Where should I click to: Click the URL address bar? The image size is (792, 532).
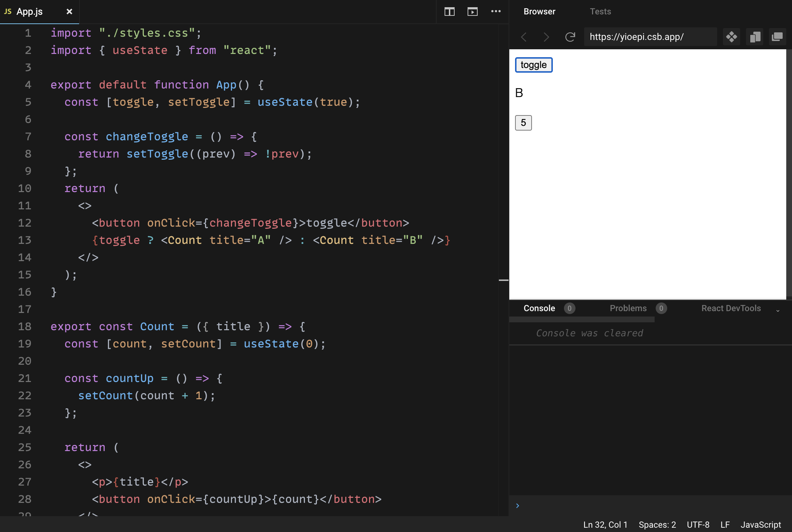[650, 36]
